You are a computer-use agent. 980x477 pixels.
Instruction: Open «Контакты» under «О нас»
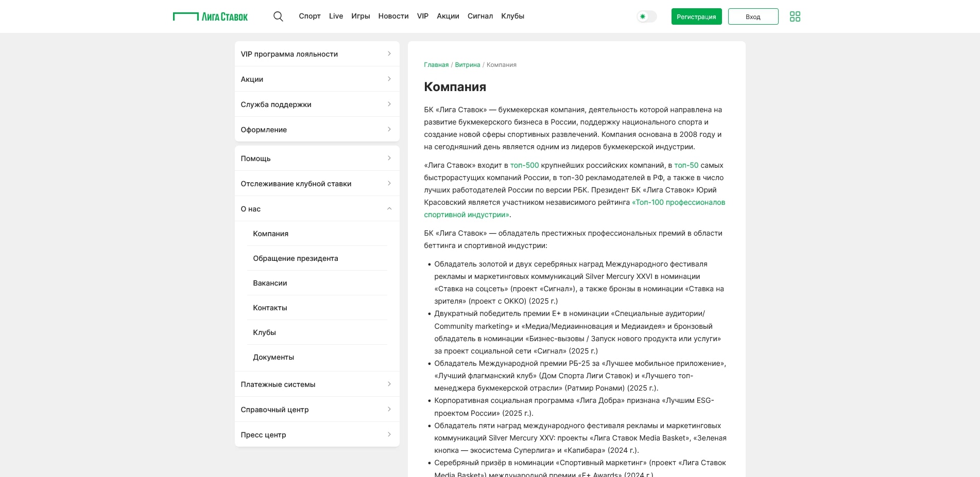(269, 307)
